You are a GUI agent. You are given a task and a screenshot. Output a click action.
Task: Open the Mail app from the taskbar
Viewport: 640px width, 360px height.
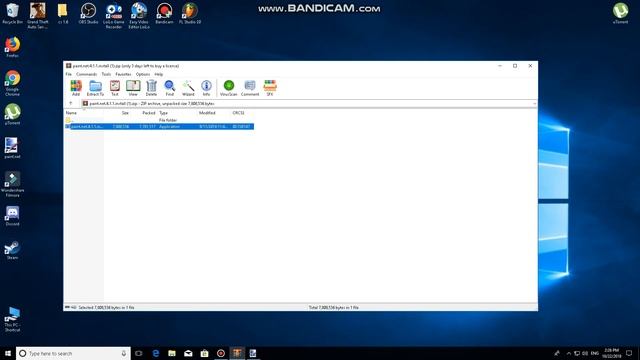188,353
